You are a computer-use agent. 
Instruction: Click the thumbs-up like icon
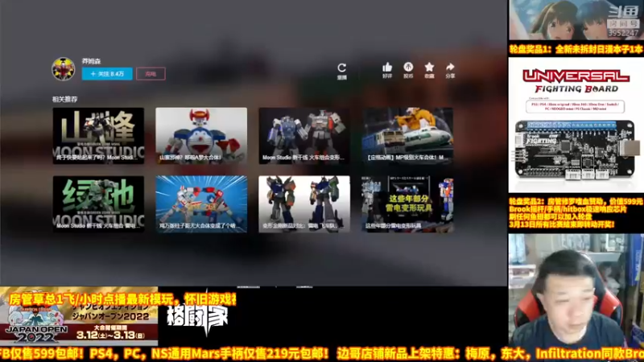(x=387, y=68)
